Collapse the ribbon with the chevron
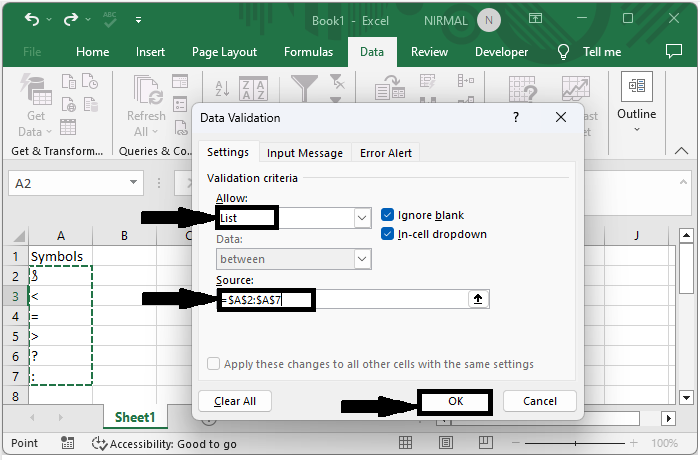Viewport: 700px width, 460px height. coord(681,151)
